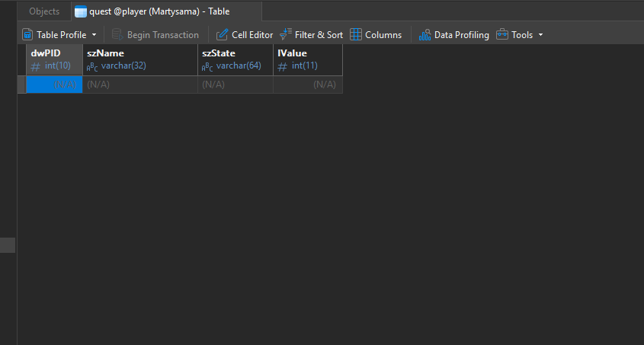Select the lValue column header

coord(307,59)
